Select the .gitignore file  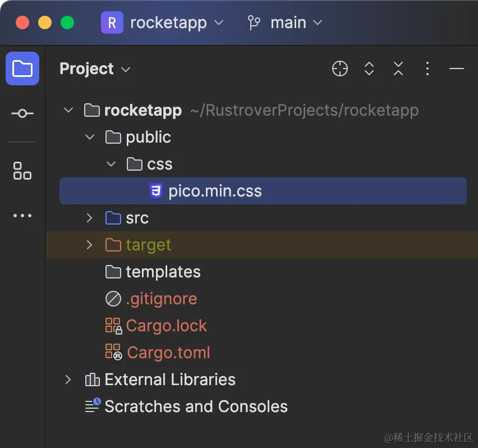coord(161,299)
